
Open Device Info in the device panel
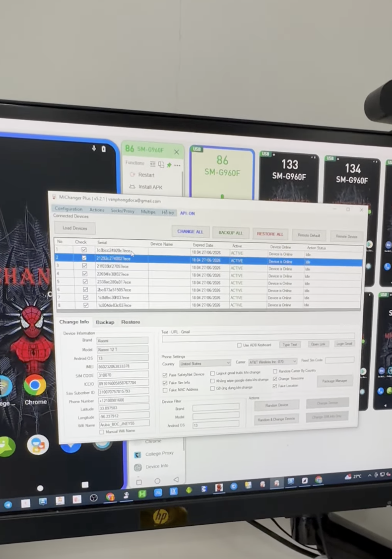(152, 467)
